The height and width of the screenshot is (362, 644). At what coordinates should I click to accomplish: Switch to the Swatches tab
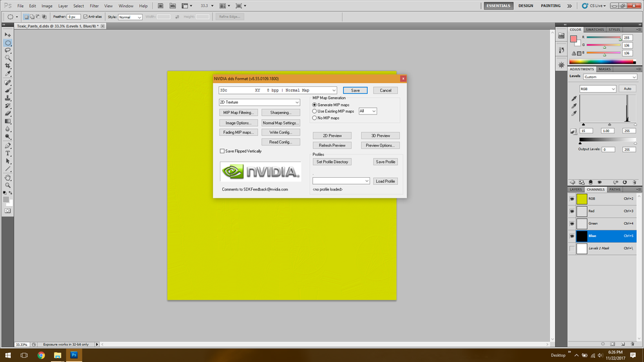pyautogui.click(x=594, y=30)
